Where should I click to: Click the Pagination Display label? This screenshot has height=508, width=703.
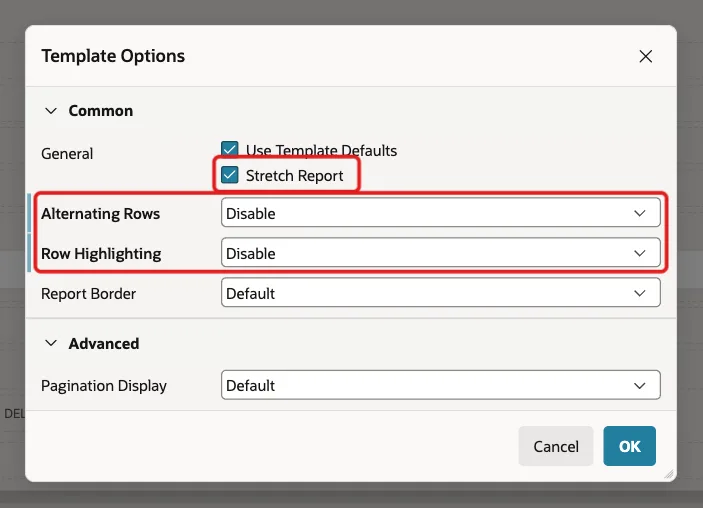coord(104,386)
